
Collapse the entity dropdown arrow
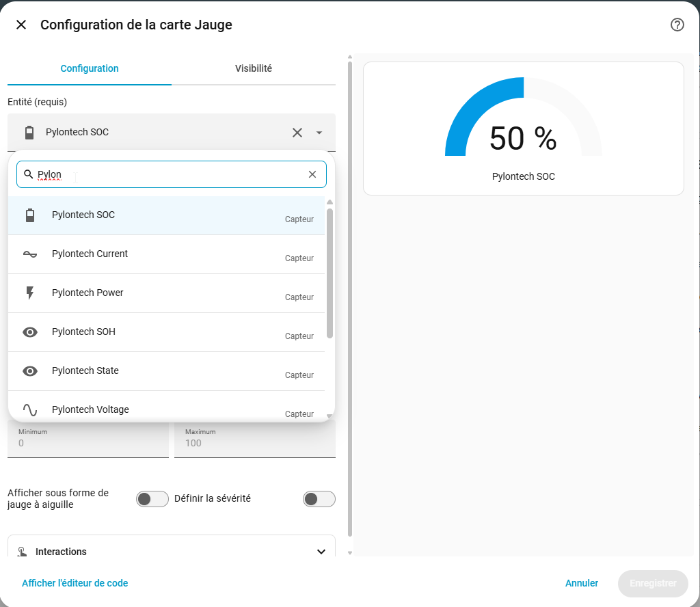[319, 133]
